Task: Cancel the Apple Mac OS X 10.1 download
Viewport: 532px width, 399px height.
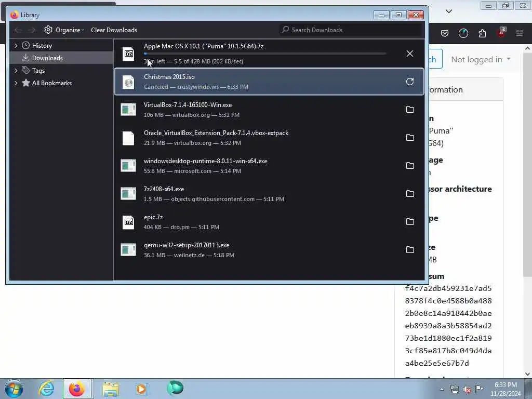Action: click(410, 54)
